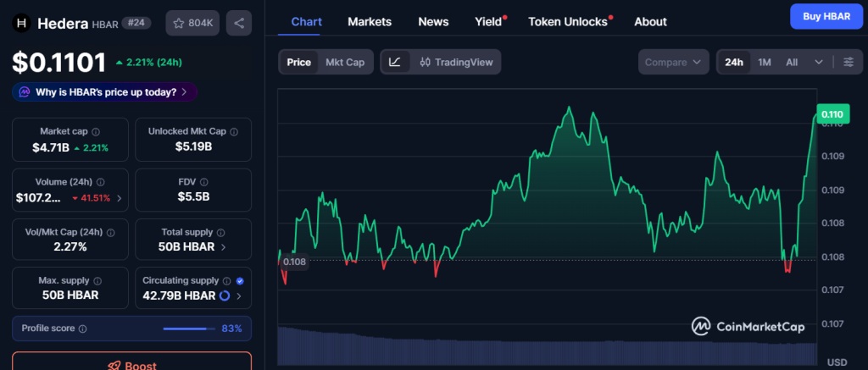Viewport: 868px width, 370px height.
Task: Open Volume (24h) info icon
Action: [x=100, y=182]
